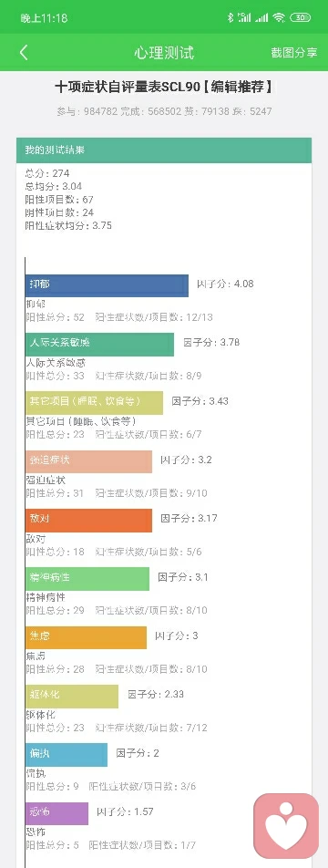Click the 其它项目（睡眠、饮食等）bar
The image size is (328, 868).
click(x=94, y=403)
